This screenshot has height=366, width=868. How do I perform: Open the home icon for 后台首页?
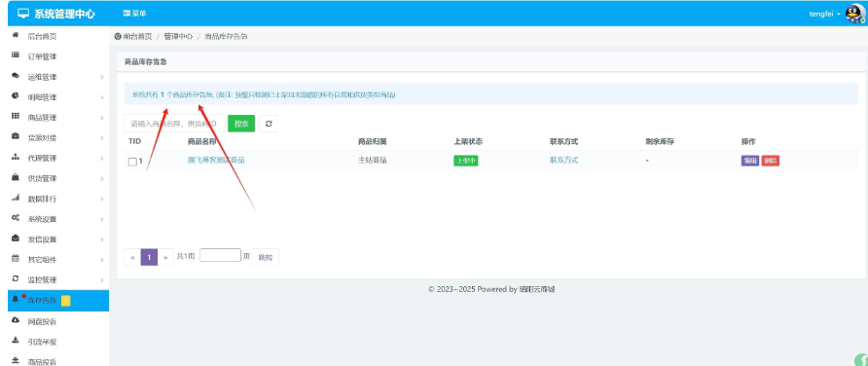[16, 35]
